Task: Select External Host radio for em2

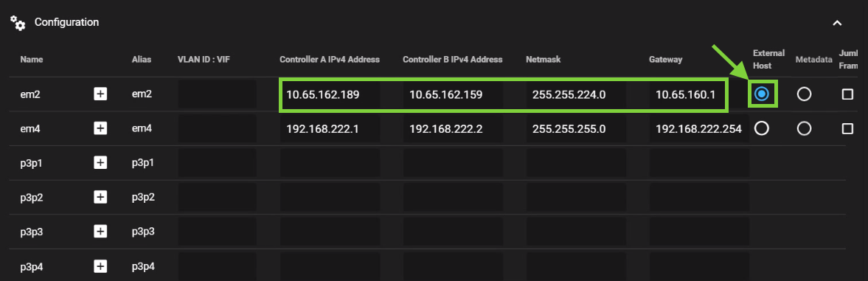Action: (x=762, y=94)
